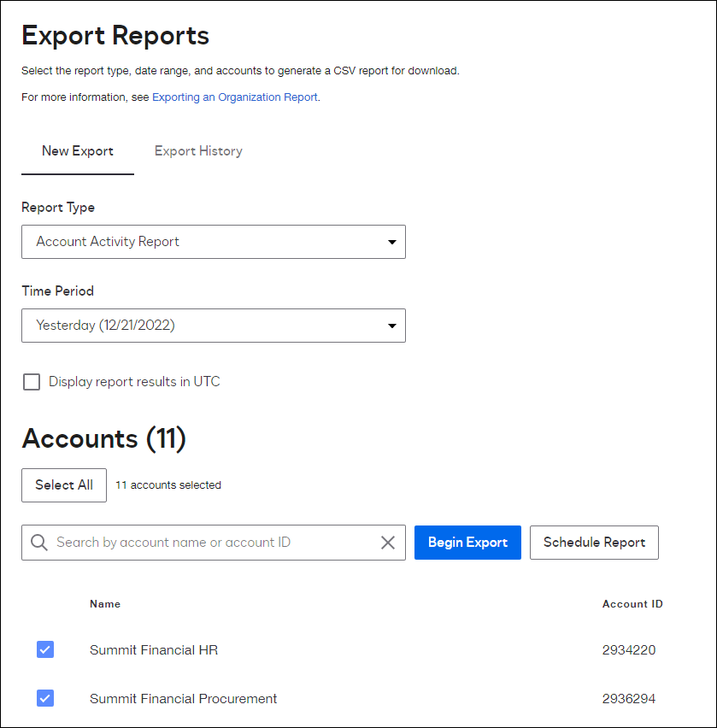Click the Account ID column header

tap(632, 603)
